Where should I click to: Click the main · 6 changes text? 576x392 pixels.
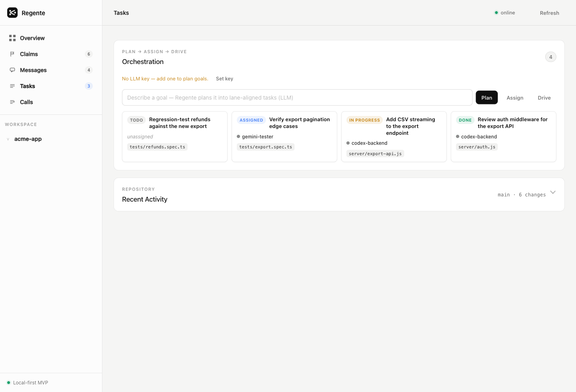(522, 195)
